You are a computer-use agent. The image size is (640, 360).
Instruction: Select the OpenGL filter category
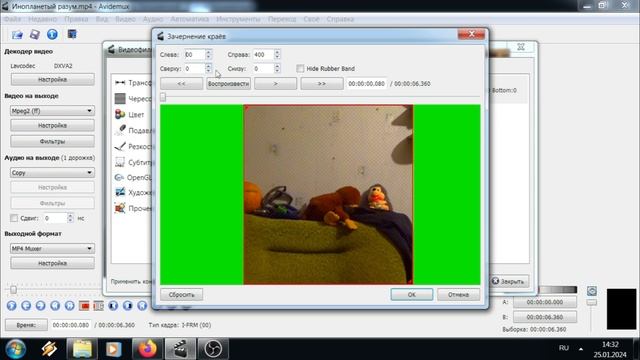coord(133,178)
